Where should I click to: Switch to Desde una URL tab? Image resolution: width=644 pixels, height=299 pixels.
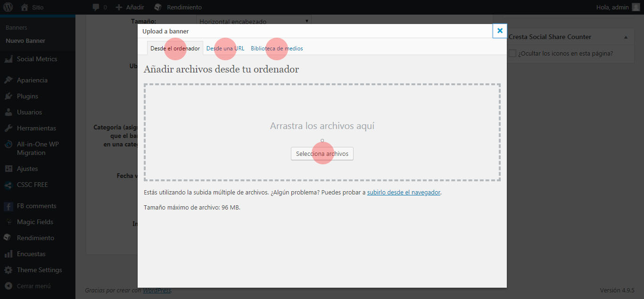(x=225, y=48)
